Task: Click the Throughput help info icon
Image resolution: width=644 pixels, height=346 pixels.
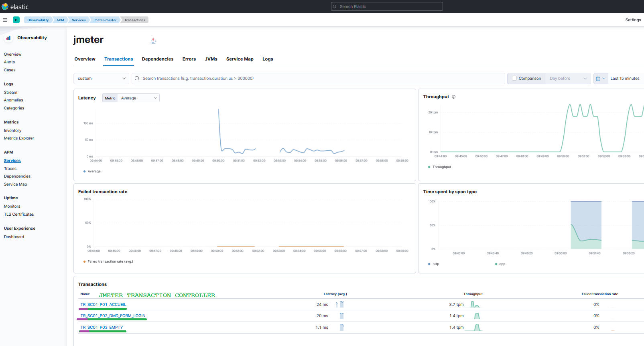Action: click(x=454, y=97)
